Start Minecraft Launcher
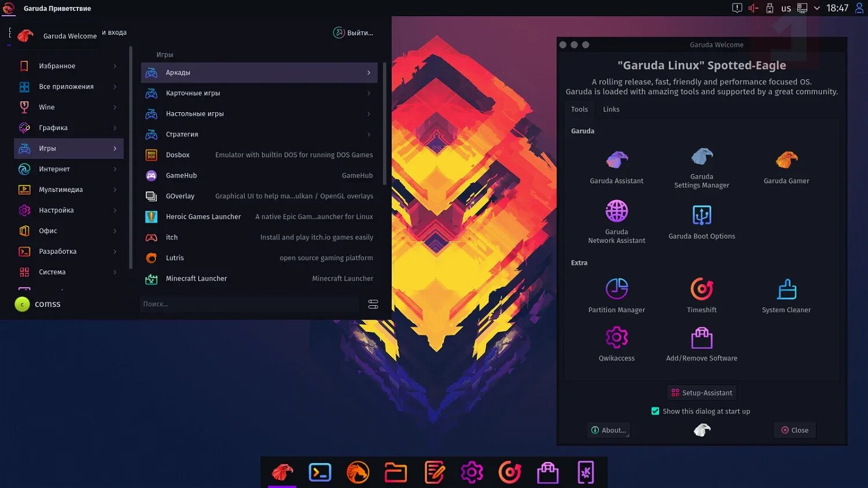Image resolution: width=868 pixels, height=488 pixels. pos(259,279)
